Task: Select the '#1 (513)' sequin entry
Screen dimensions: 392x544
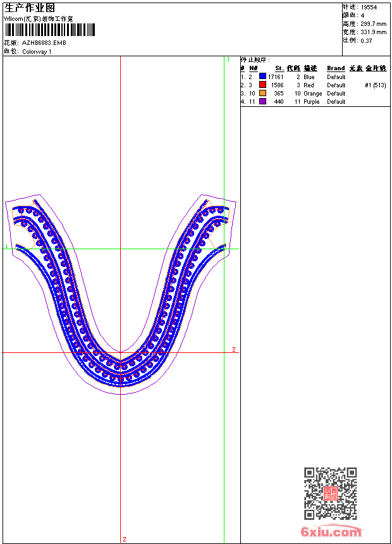Action: [x=376, y=85]
